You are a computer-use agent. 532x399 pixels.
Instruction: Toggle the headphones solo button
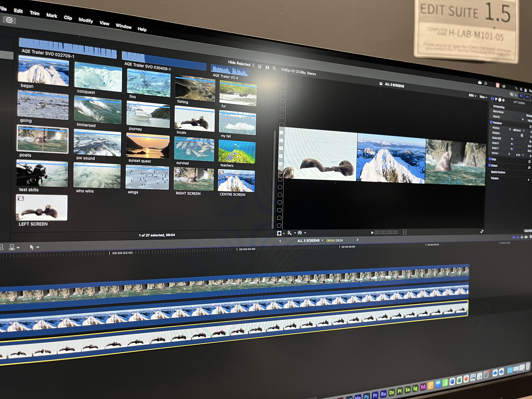click(522, 237)
